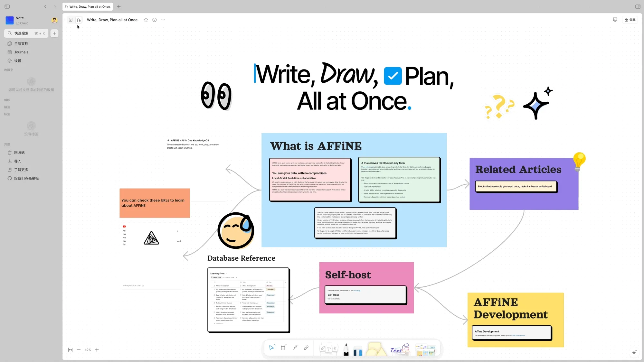
Task: Choose the pencil brush tool
Action: pos(346,349)
